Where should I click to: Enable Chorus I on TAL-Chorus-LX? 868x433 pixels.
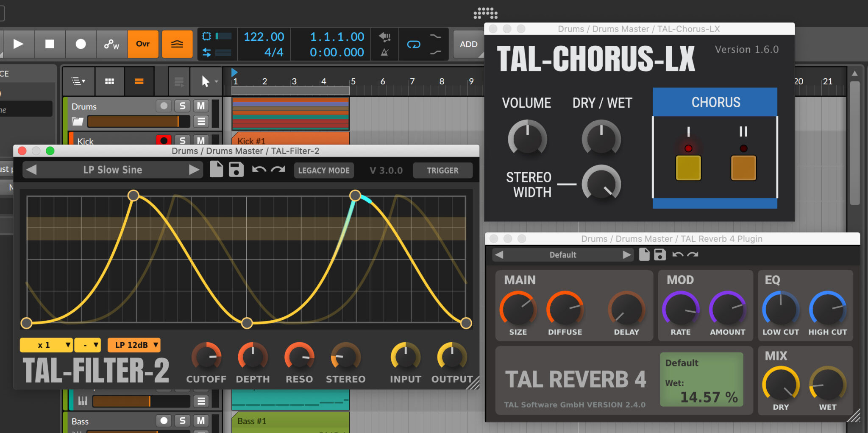tap(688, 167)
